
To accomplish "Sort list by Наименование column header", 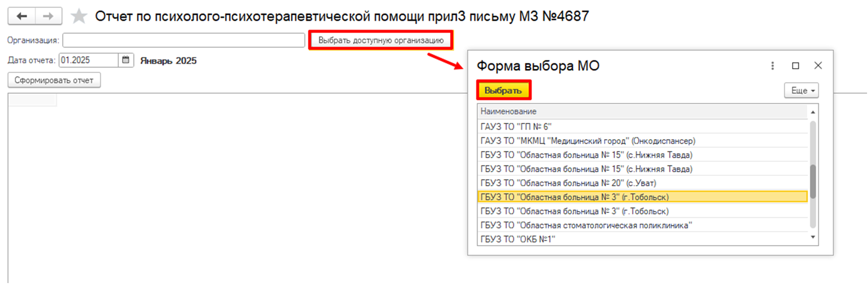I will (508, 111).
